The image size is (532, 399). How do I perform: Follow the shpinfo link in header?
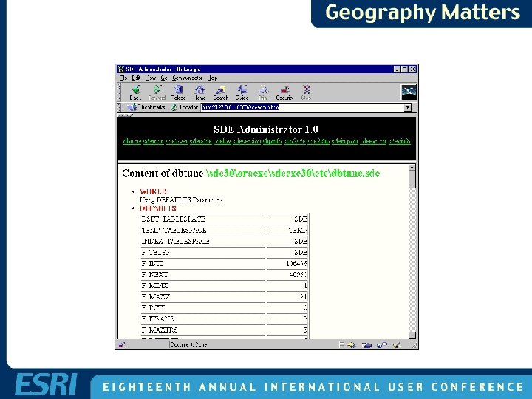(x=272, y=141)
